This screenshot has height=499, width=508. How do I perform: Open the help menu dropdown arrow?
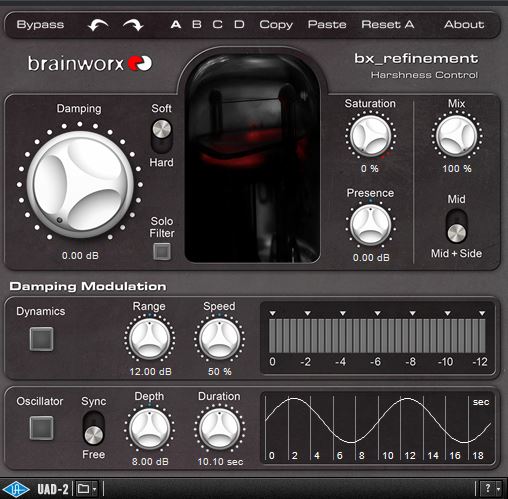pyautogui.click(x=498, y=489)
